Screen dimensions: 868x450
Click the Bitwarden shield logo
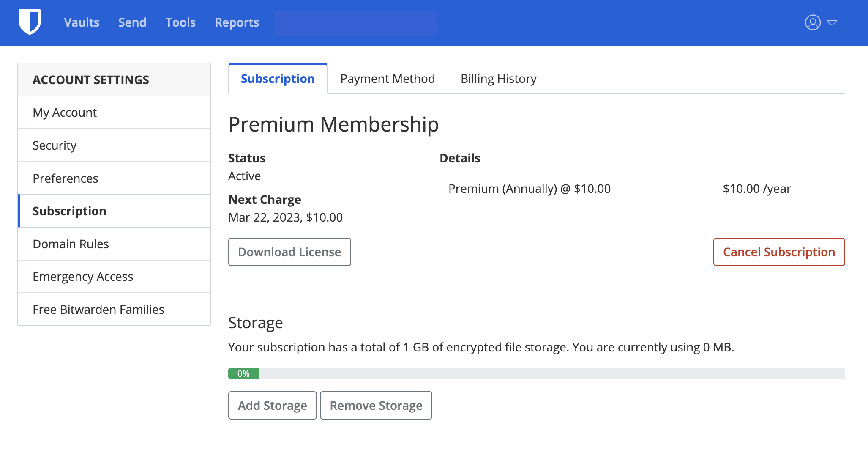pyautogui.click(x=29, y=22)
